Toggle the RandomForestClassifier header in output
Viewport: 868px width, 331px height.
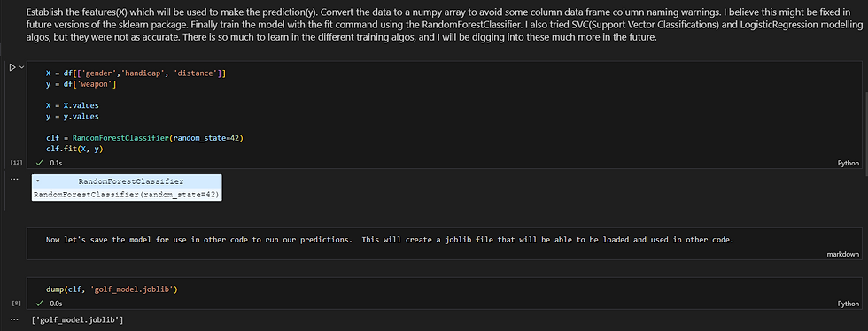tap(131, 181)
